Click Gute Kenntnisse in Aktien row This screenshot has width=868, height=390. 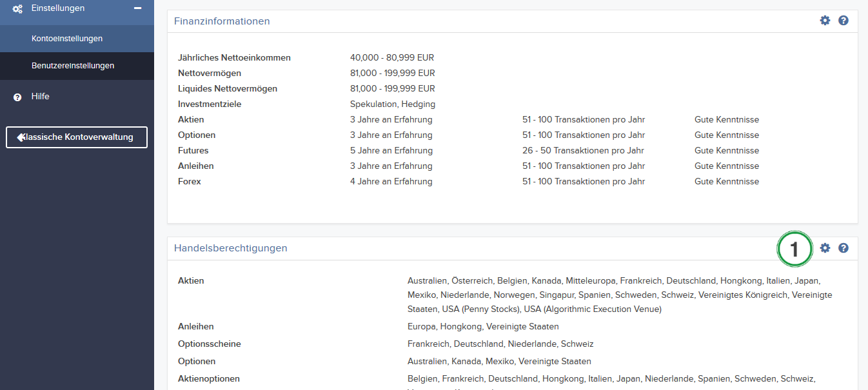coord(727,120)
